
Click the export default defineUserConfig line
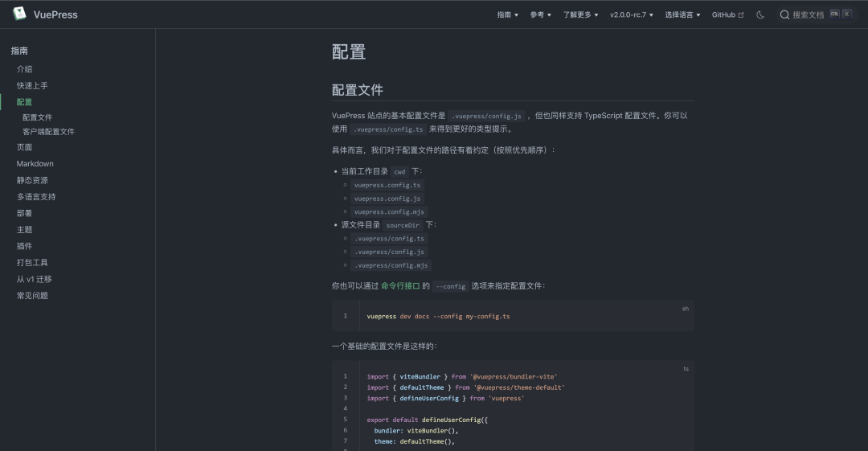click(x=427, y=420)
